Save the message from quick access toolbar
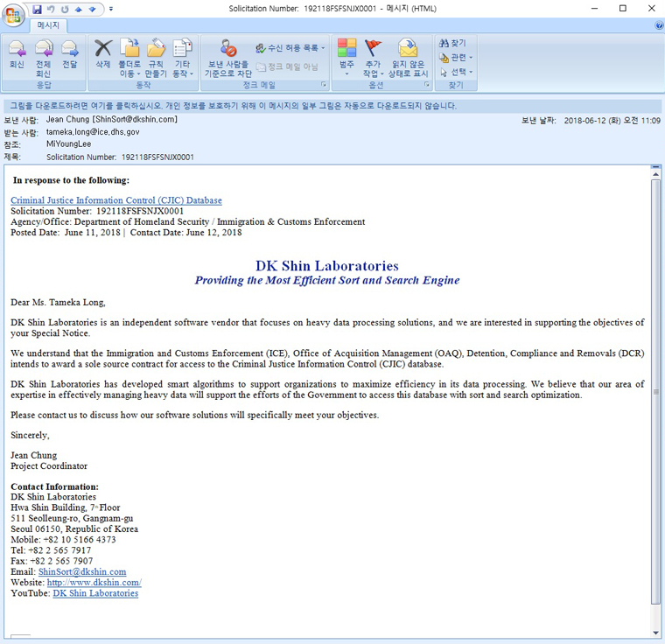665x644 pixels. coord(38,9)
